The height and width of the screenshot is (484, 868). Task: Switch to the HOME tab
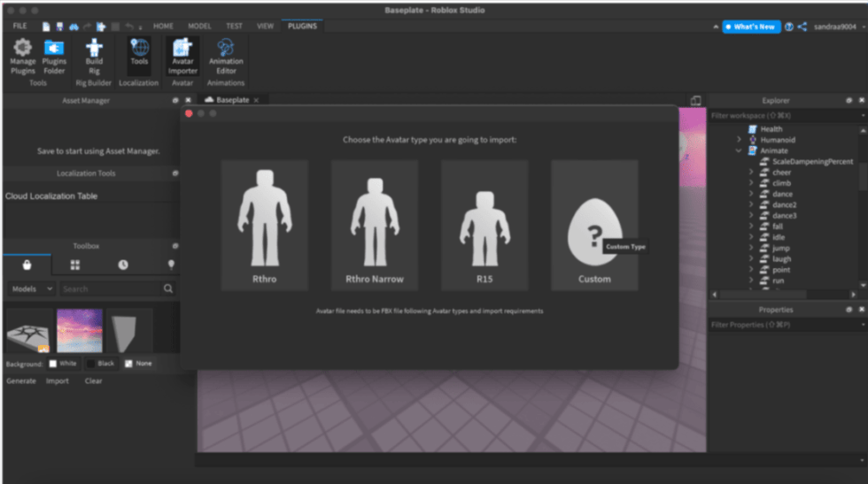[163, 26]
